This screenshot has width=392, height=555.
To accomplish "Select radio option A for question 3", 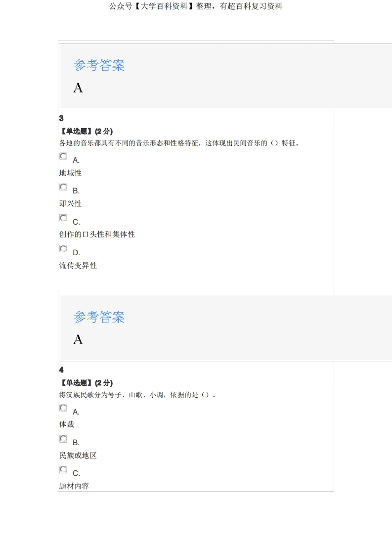I will pyautogui.click(x=63, y=156).
